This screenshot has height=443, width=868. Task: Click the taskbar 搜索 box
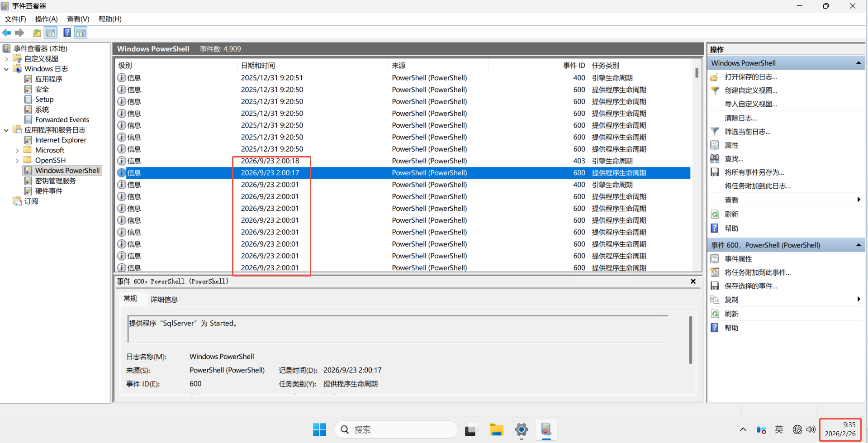(x=396, y=429)
